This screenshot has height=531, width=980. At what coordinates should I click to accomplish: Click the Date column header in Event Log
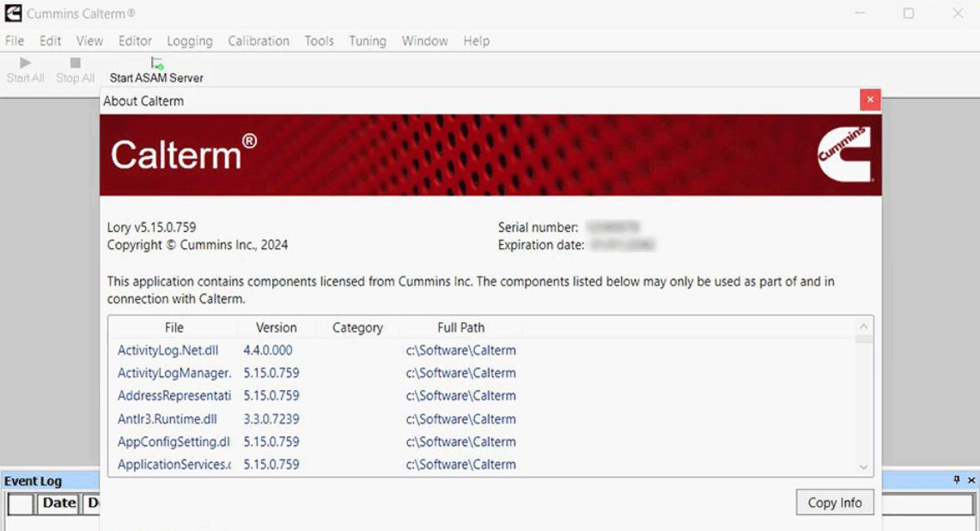(58, 503)
